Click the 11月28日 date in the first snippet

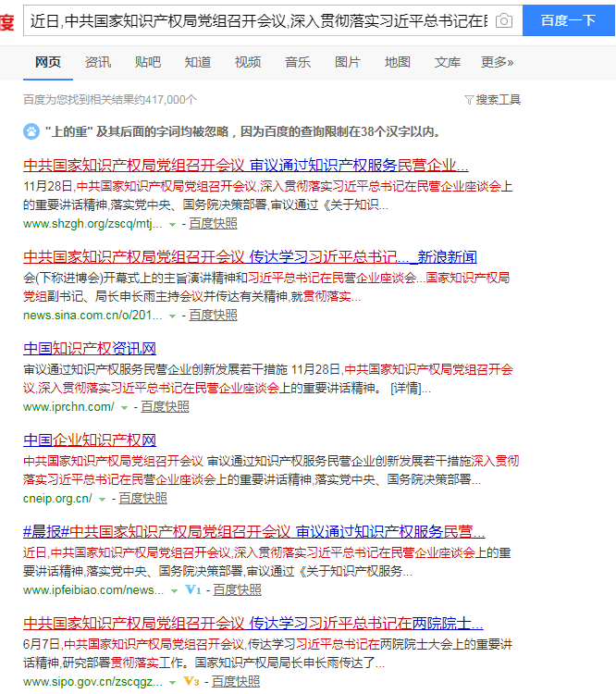pyautogui.click(x=48, y=186)
